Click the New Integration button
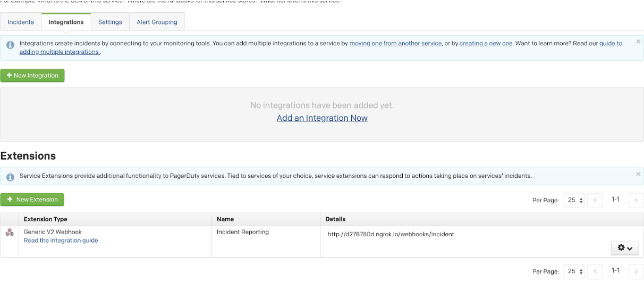The height and width of the screenshot is (281, 644). click(x=32, y=76)
